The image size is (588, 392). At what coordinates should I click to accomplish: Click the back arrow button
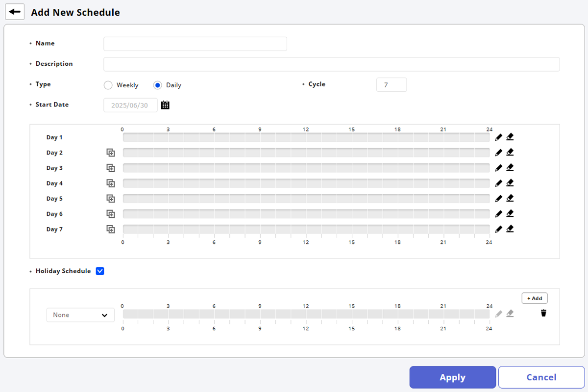[15, 12]
